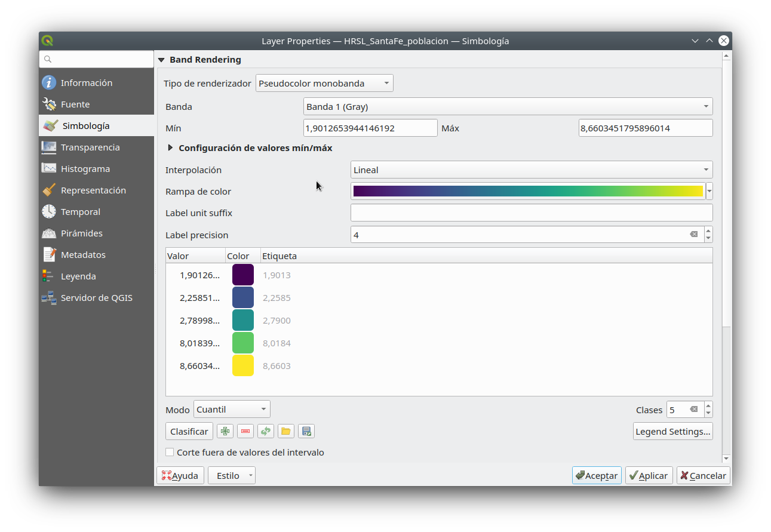Increase Clases with up arrow

(708, 405)
